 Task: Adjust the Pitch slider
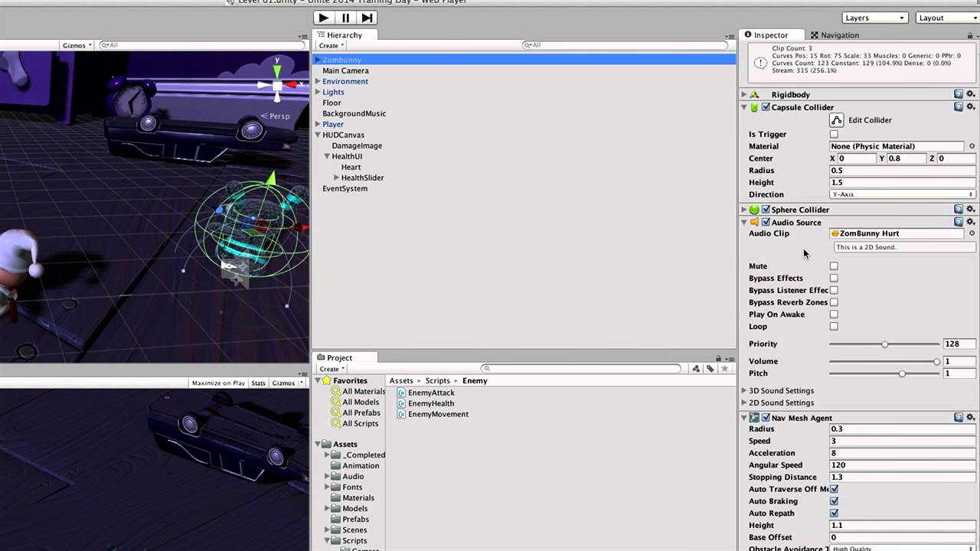pyautogui.click(x=884, y=373)
